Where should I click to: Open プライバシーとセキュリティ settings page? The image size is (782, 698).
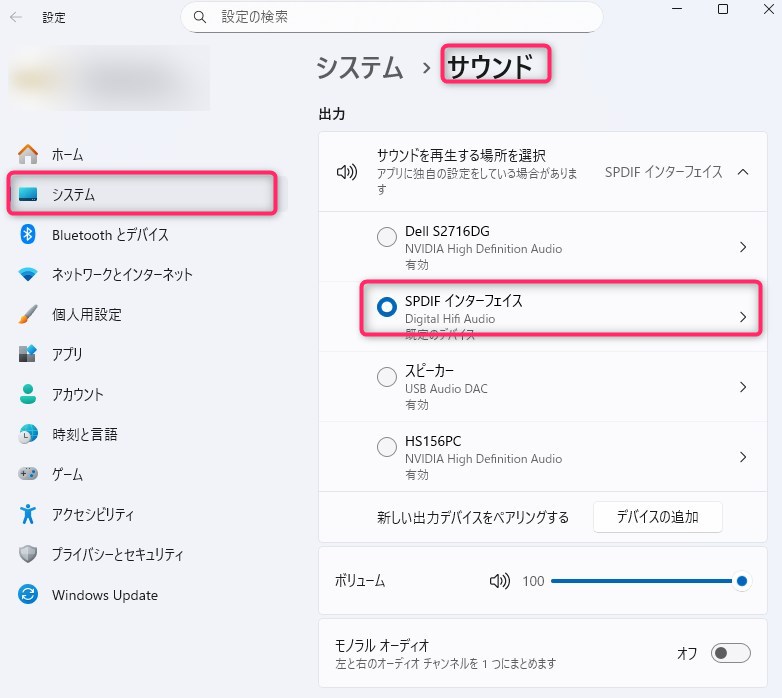117,554
